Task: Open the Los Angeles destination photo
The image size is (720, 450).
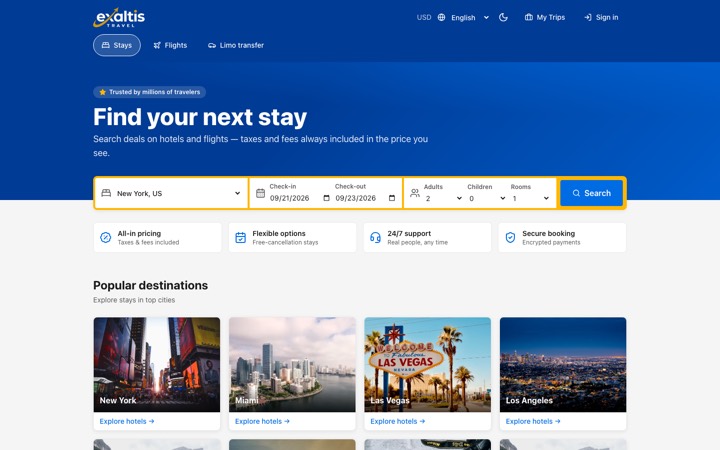Action: pos(563,365)
